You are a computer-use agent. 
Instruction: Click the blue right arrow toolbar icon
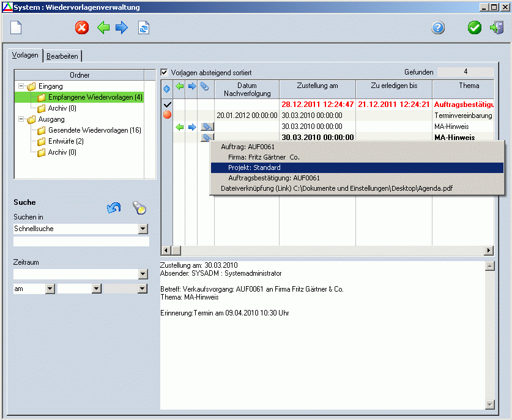pos(122,28)
